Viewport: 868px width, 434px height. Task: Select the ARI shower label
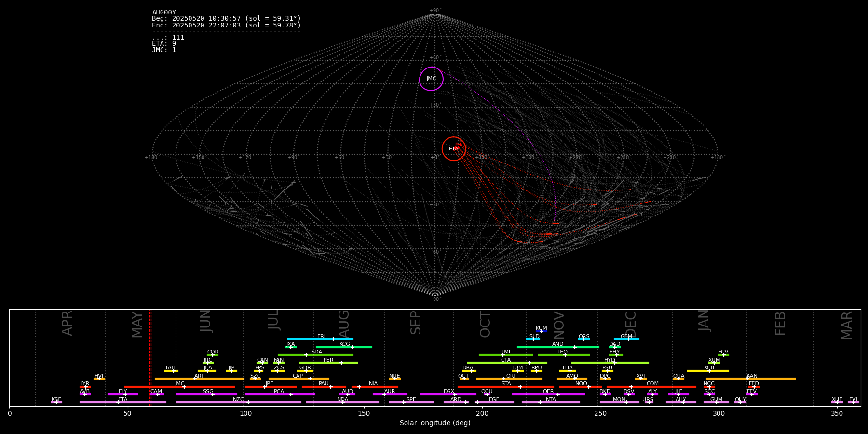point(199,376)
